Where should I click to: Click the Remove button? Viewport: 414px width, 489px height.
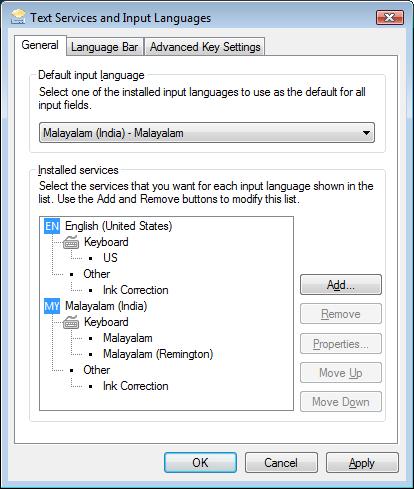(x=341, y=314)
